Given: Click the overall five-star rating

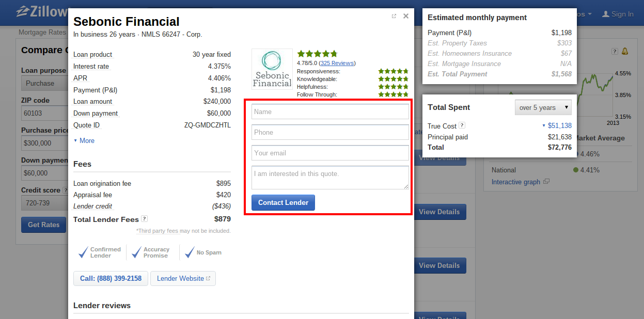Looking at the screenshot, I should pyautogui.click(x=317, y=54).
